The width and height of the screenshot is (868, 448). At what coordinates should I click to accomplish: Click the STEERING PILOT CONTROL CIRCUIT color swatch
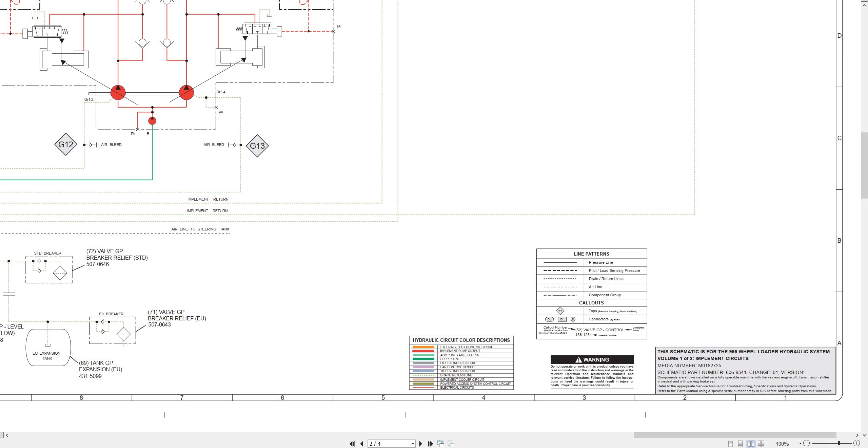coord(423,347)
